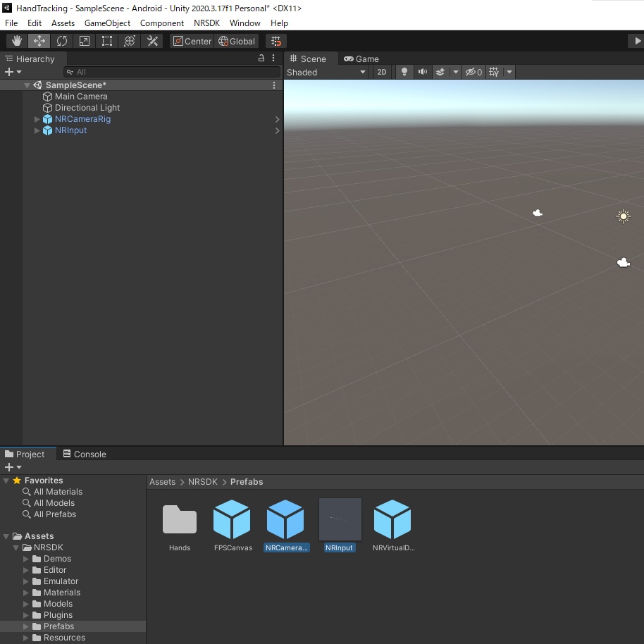
Task: Click NRInput prefab cube icon in Hierarchy
Action: (48, 130)
